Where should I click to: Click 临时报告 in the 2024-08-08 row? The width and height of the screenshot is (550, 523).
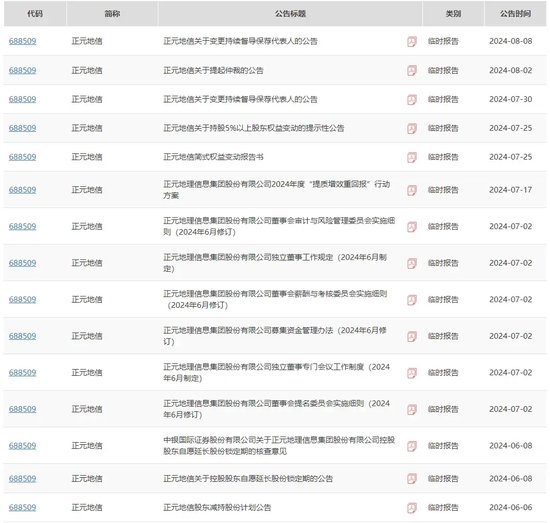(x=443, y=41)
